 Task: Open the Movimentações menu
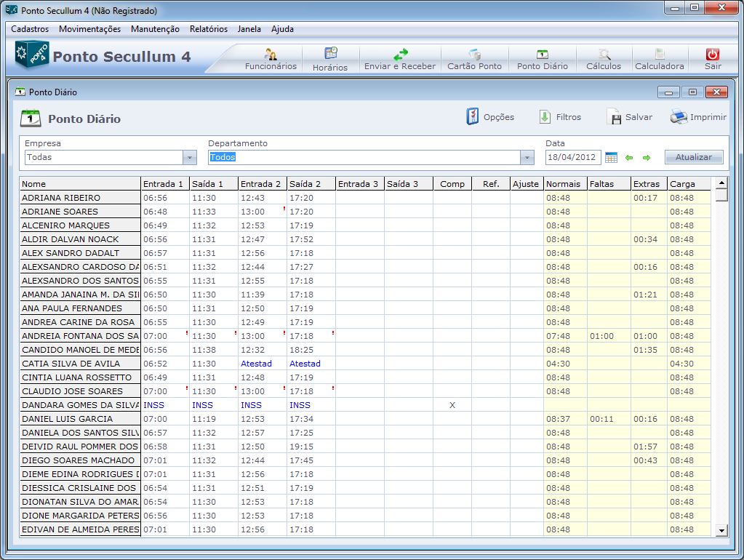pyautogui.click(x=89, y=29)
